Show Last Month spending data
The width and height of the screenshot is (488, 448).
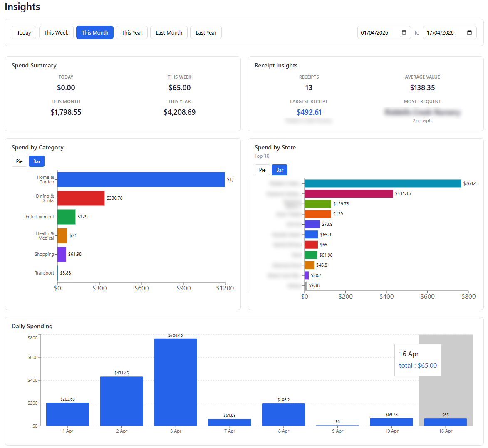(x=169, y=32)
